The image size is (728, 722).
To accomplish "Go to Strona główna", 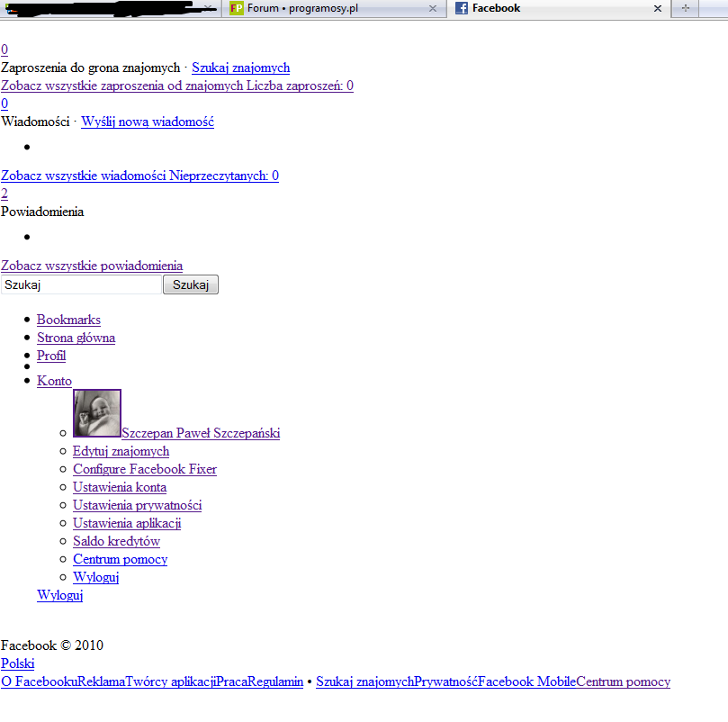I will click(x=76, y=338).
